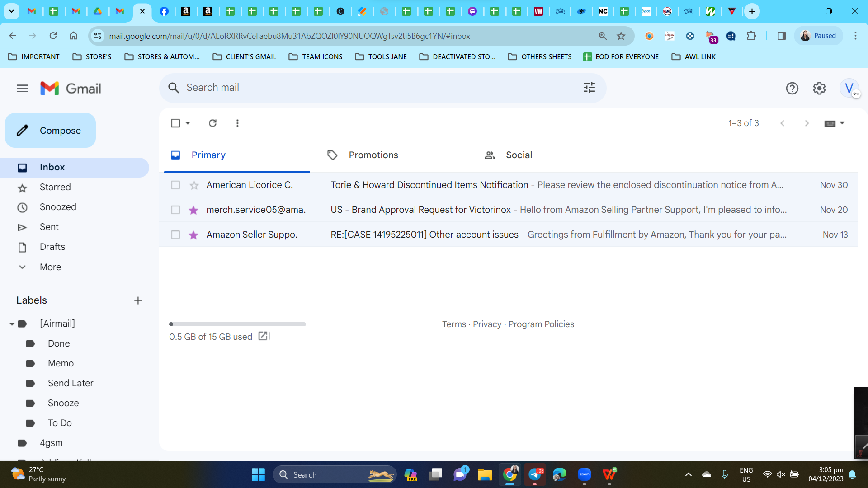The width and height of the screenshot is (868, 488).
Task: Open the Extensions puzzle icon
Action: pyautogui.click(x=751, y=36)
